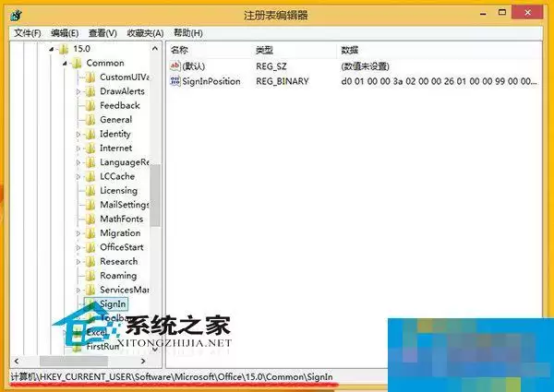
Task: Collapse the Common key node
Action: point(65,63)
